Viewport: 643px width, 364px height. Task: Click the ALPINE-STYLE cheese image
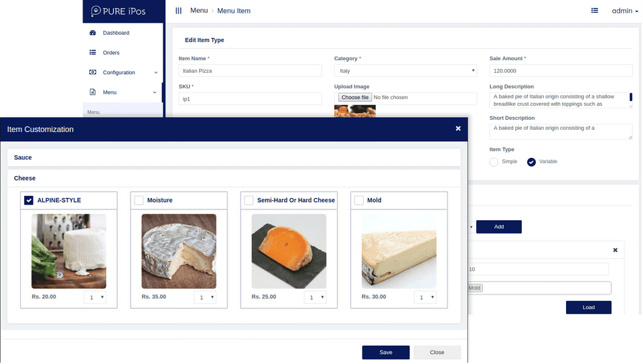pyautogui.click(x=69, y=252)
